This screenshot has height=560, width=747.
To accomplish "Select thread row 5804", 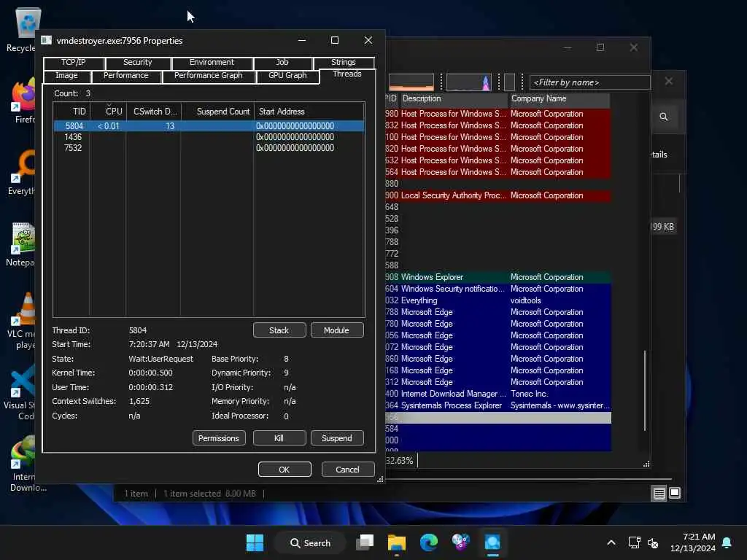I will [x=209, y=126].
